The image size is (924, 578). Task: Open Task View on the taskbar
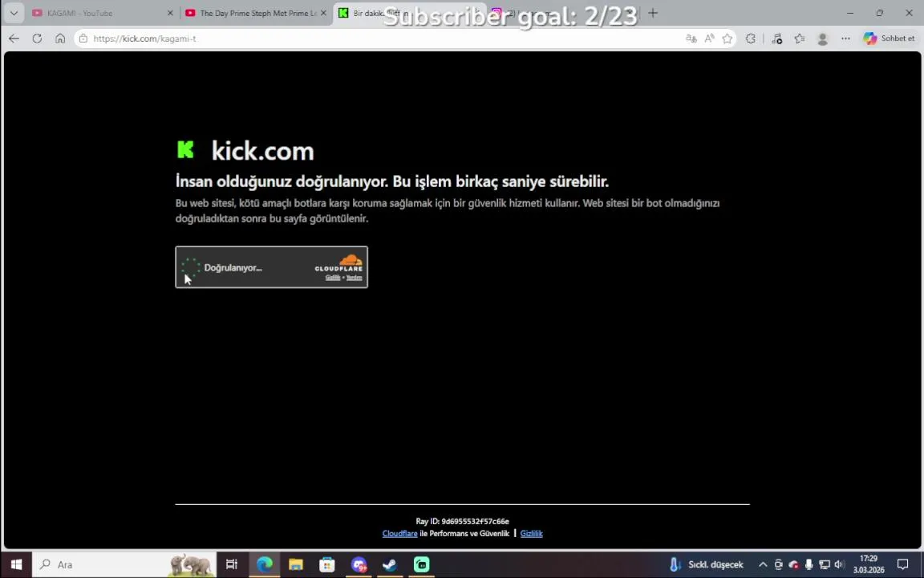232,564
